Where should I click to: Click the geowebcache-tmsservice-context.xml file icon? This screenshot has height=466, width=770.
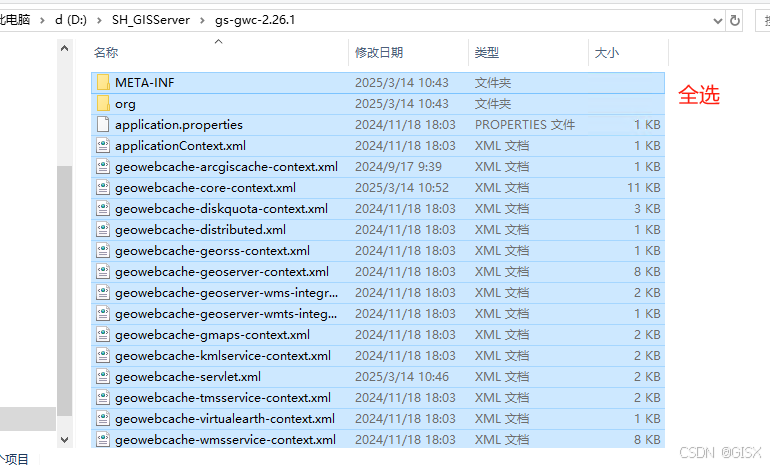(103, 398)
